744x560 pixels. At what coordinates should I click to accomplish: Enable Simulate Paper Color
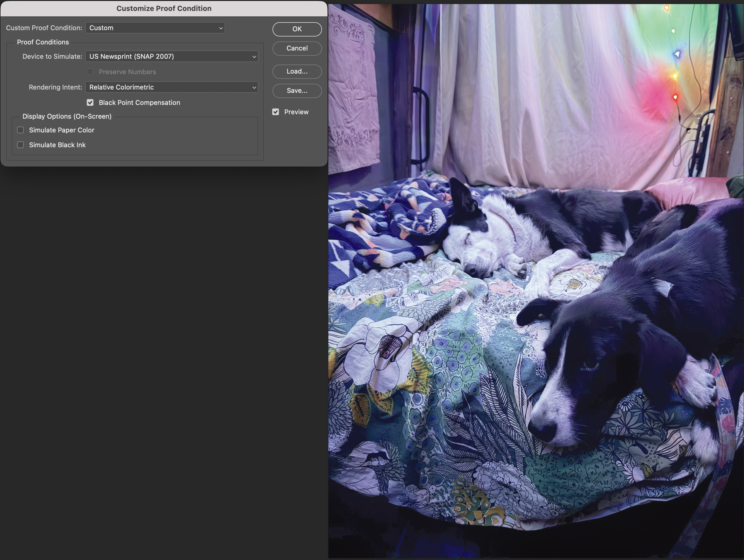pyautogui.click(x=21, y=130)
